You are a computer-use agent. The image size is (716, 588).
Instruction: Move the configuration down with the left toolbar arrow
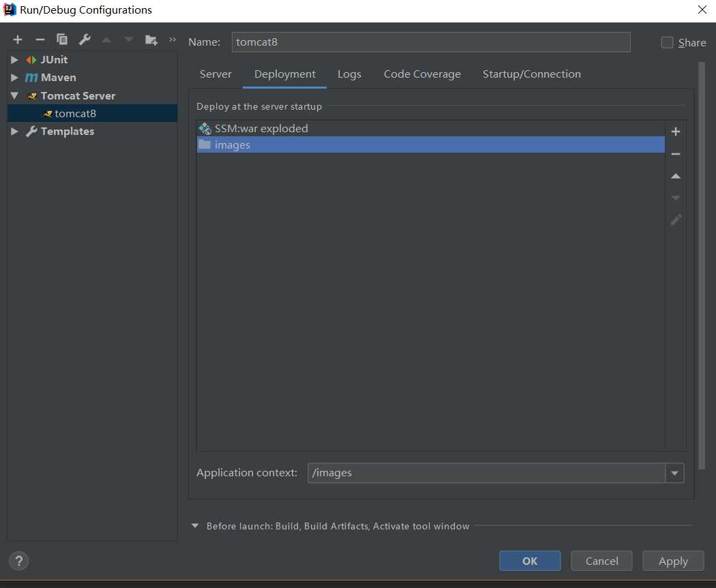[x=129, y=40]
